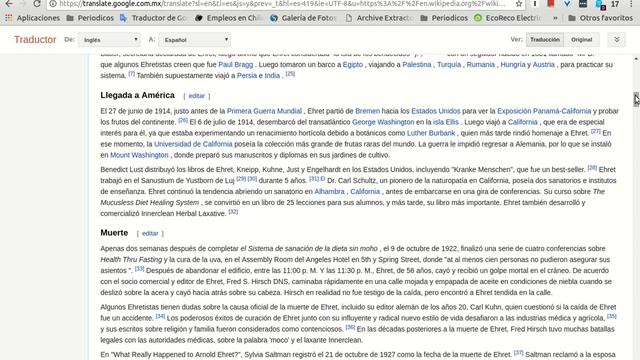640x360 pixels.
Task: Click the Traductor logo text
Action: click(35, 40)
